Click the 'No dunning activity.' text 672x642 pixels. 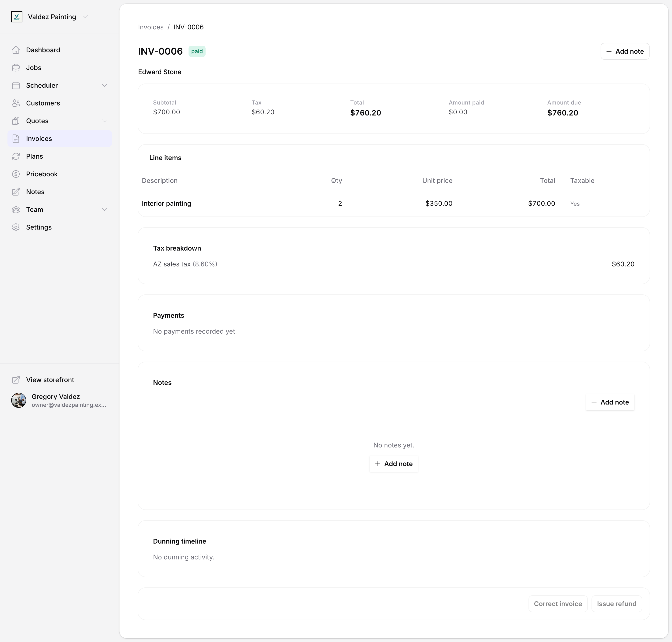pos(183,558)
